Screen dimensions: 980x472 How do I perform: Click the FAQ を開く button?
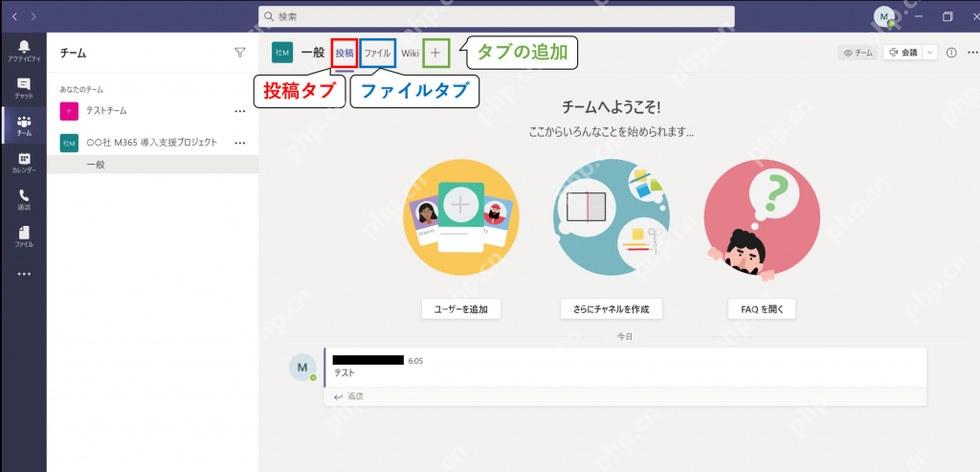tap(762, 309)
